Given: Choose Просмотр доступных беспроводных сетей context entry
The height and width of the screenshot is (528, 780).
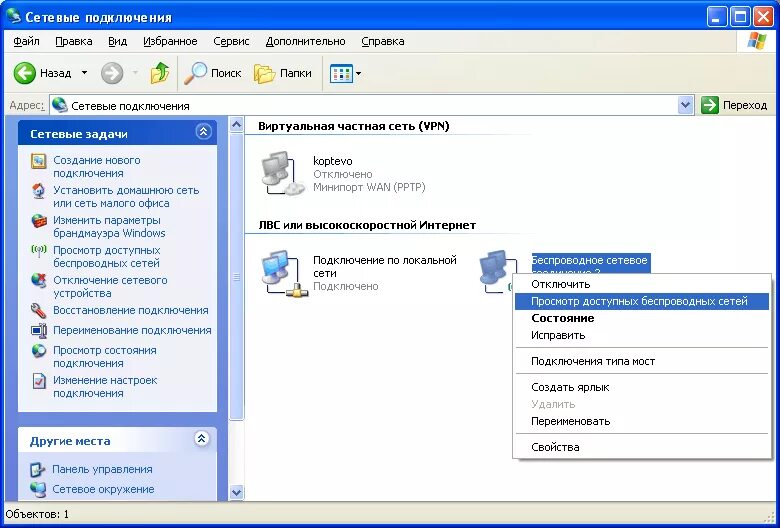Looking at the screenshot, I should 642,301.
